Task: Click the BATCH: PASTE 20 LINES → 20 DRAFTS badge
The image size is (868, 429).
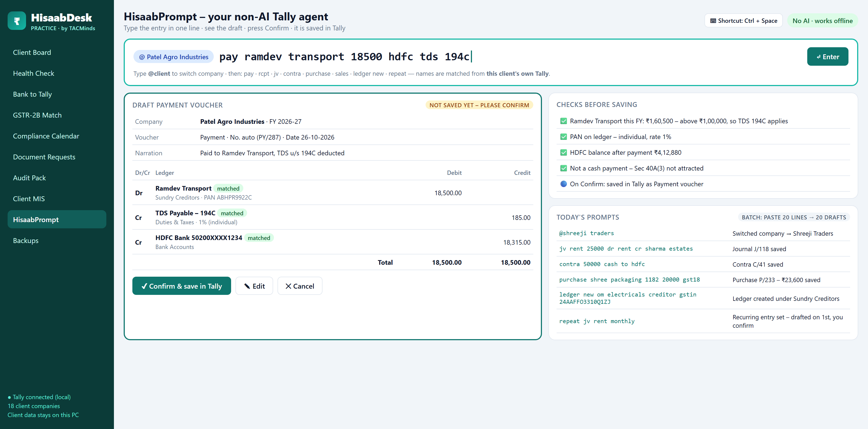Action: tap(793, 217)
